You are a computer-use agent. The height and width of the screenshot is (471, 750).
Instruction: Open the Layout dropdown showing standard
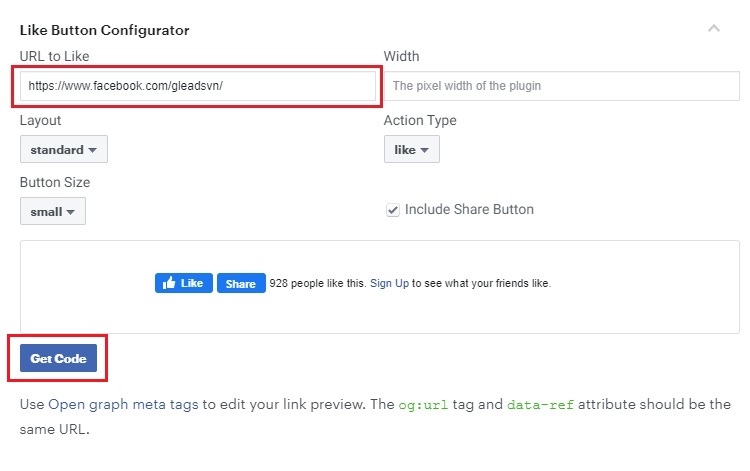[63, 149]
